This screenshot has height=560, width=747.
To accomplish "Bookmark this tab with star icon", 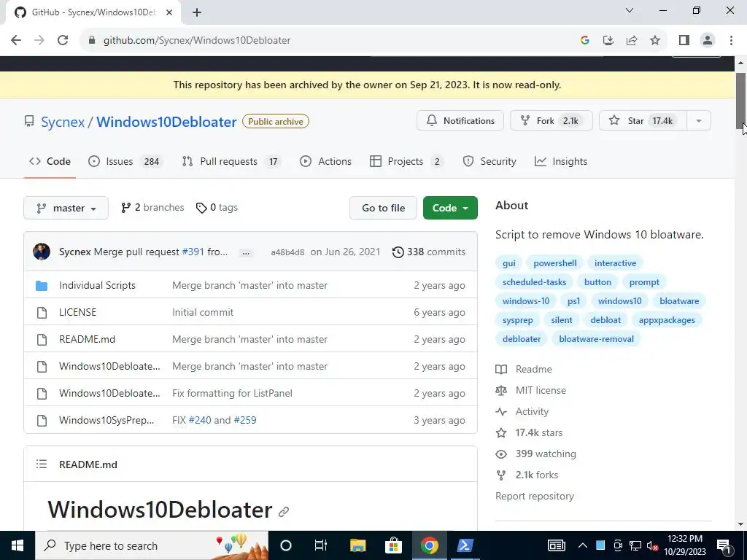I will 655,41.
